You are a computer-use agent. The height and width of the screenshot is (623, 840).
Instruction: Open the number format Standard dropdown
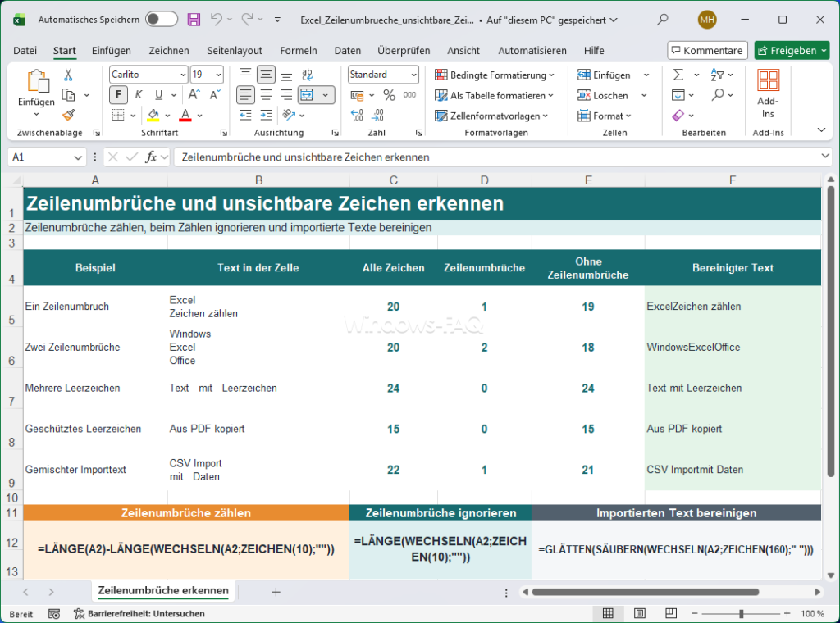pos(413,75)
